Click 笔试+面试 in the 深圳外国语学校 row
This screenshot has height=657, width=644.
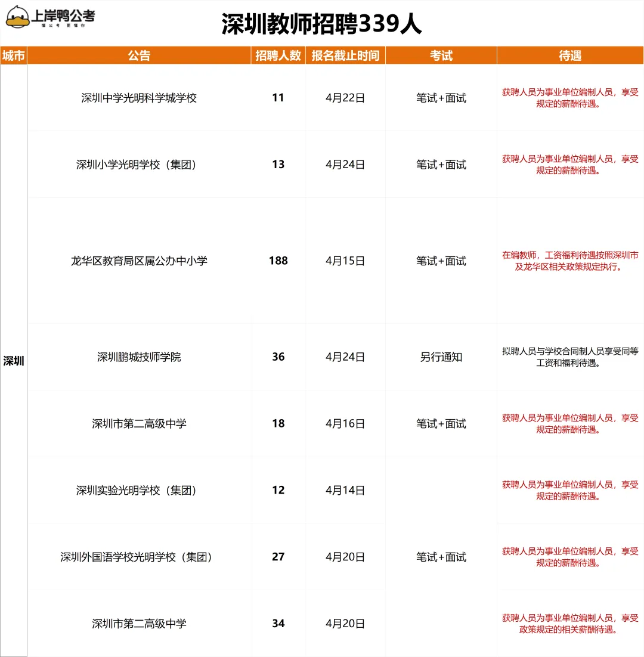441,557
